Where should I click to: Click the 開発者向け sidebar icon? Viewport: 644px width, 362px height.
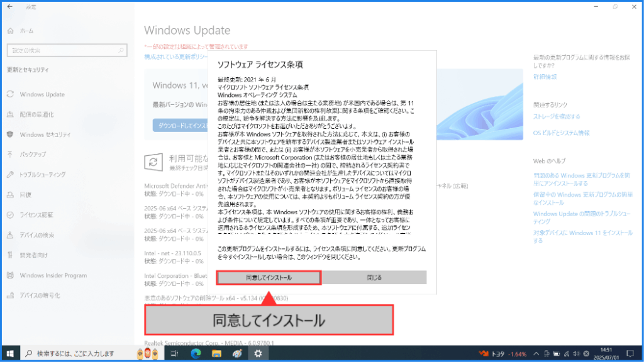coord(10,255)
